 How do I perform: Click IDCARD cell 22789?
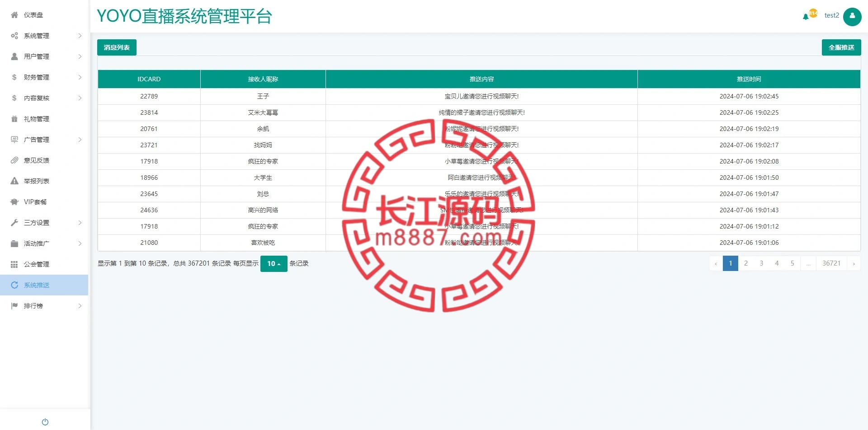tap(149, 96)
